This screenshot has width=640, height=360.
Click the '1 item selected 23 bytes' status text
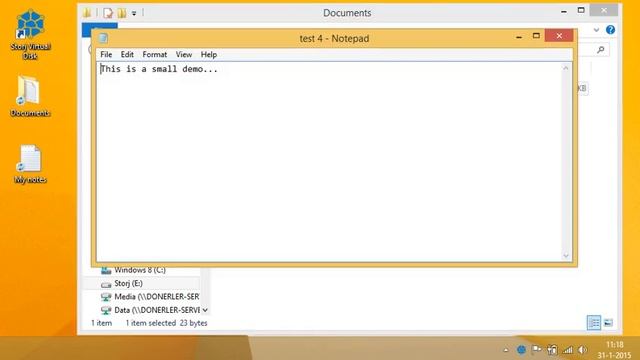(166, 323)
